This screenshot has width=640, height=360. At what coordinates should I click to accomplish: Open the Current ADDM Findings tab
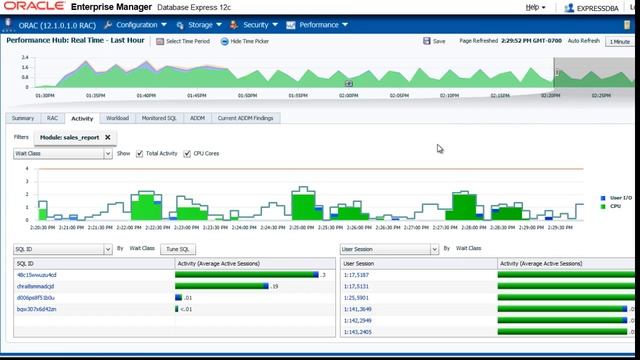pyautogui.click(x=245, y=118)
